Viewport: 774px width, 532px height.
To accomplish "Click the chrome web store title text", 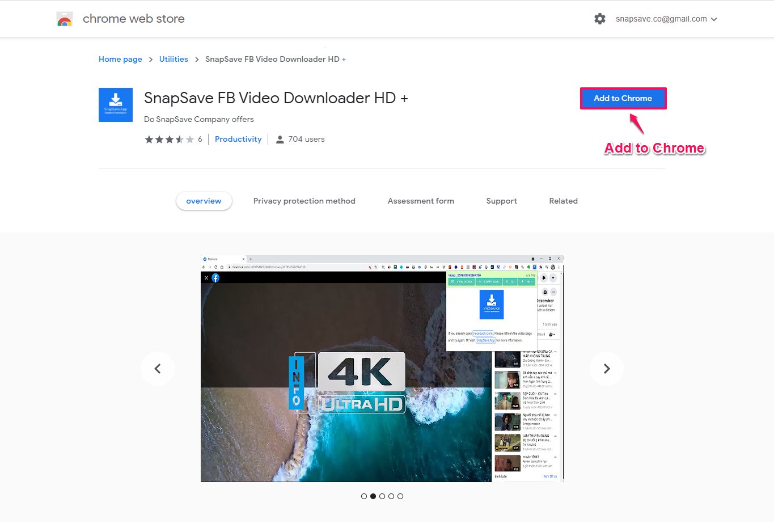I will 134,19.
